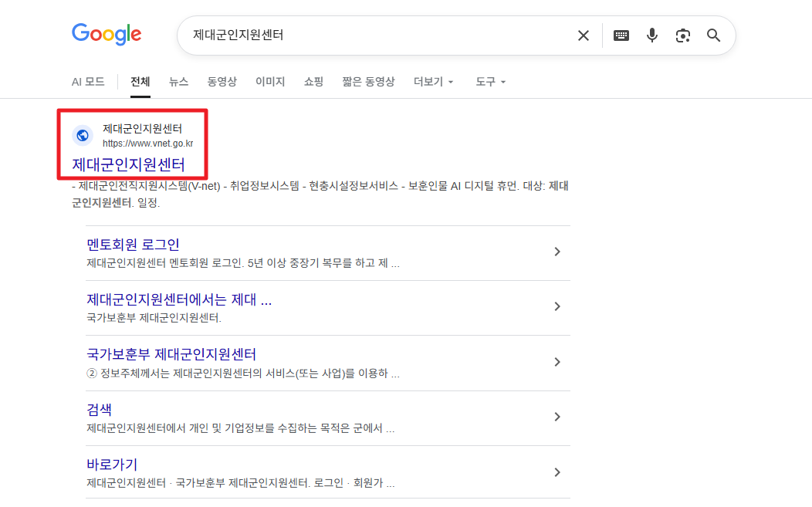Switch to the 이미지 tab
The image size is (812, 507).
(269, 81)
